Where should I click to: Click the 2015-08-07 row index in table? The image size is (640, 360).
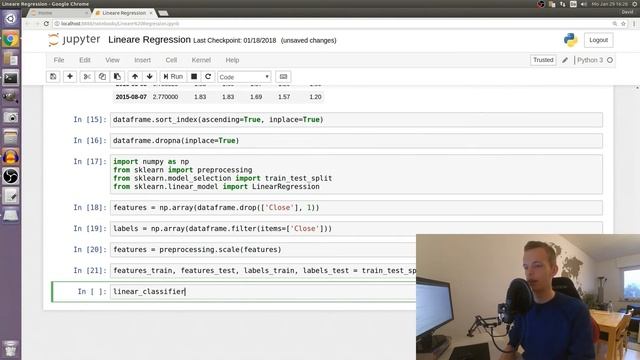click(131, 97)
